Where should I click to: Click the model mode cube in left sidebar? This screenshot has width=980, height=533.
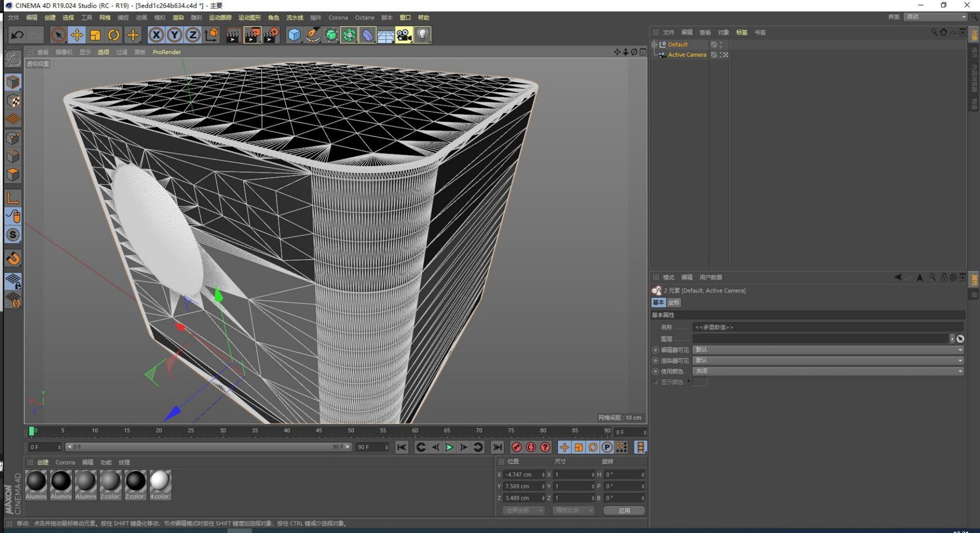[x=13, y=82]
